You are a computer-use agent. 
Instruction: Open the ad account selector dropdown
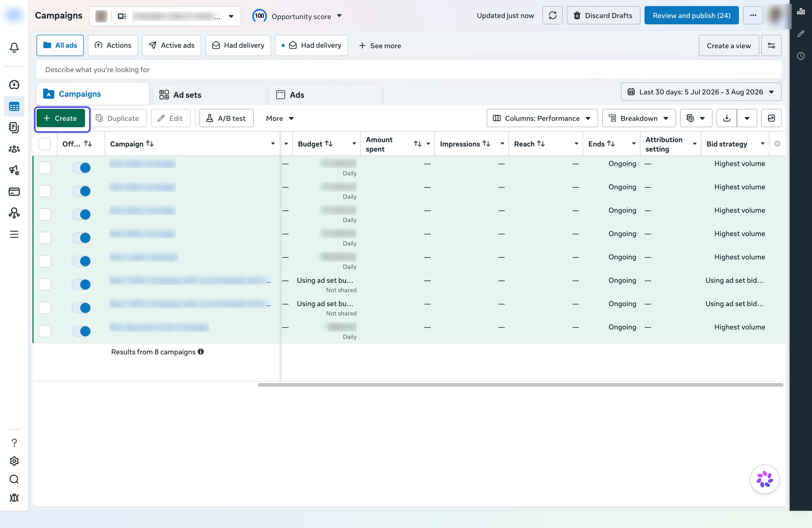click(x=165, y=16)
